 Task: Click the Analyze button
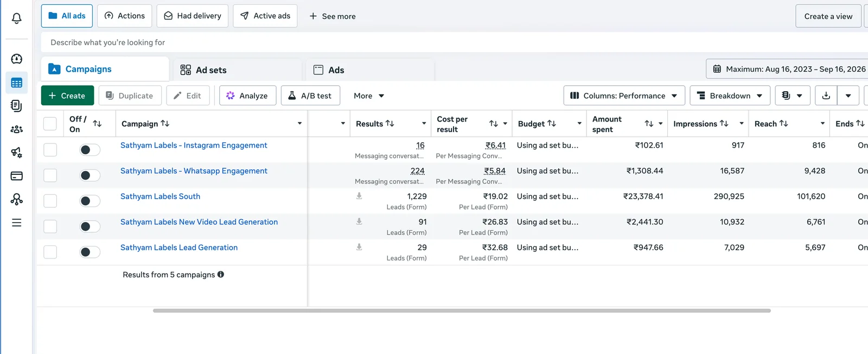[247, 96]
